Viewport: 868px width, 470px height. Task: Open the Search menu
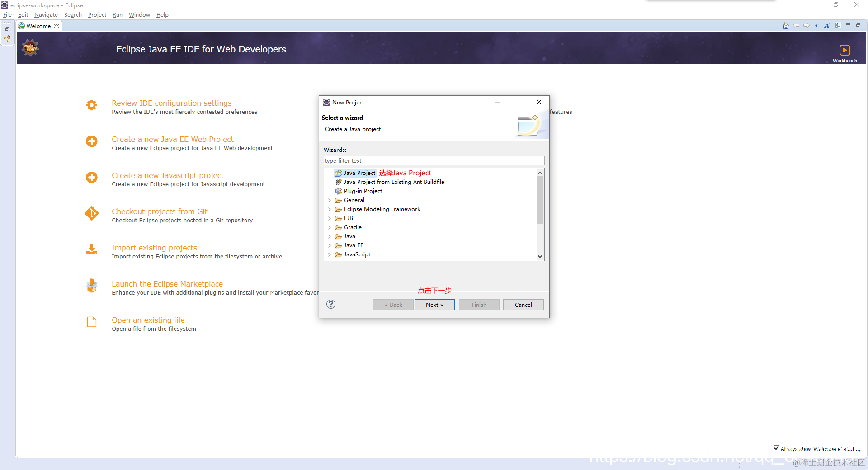coord(73,15)
